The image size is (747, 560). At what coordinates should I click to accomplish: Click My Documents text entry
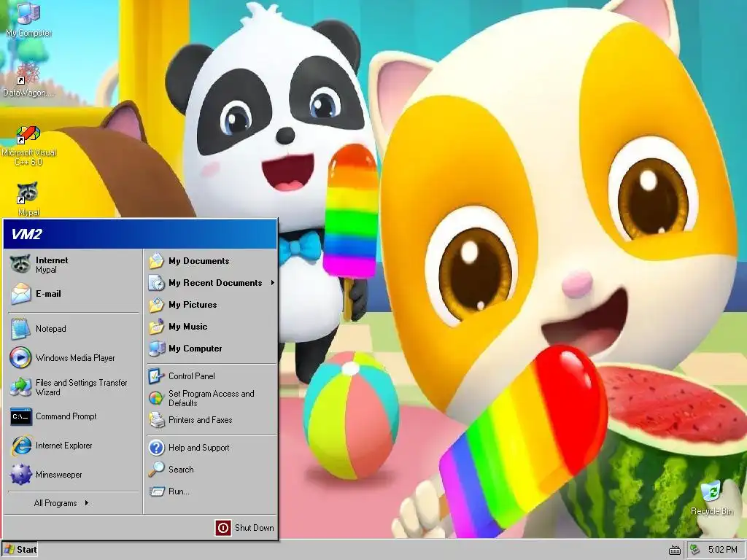[198, 261]
